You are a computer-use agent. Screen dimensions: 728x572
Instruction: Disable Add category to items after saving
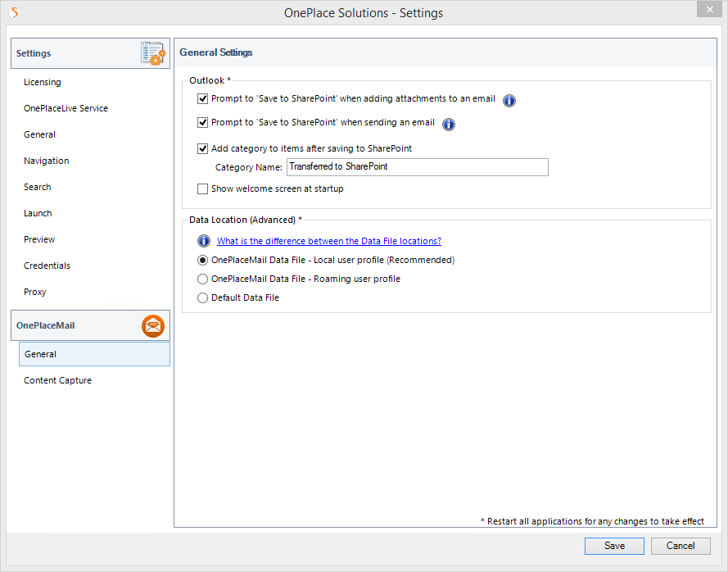tap(202, 148)
